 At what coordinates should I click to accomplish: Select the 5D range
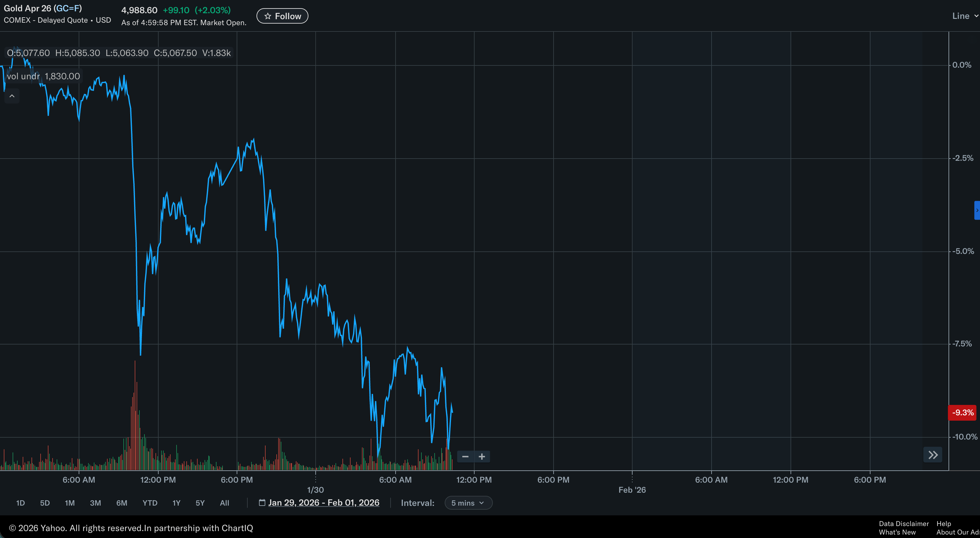pyautogui.click(x=45, y=503)
